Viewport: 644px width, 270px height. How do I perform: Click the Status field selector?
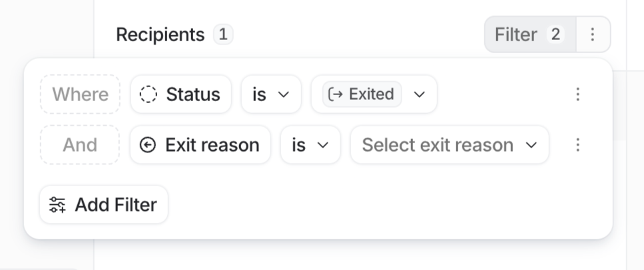tap(180, 94)
